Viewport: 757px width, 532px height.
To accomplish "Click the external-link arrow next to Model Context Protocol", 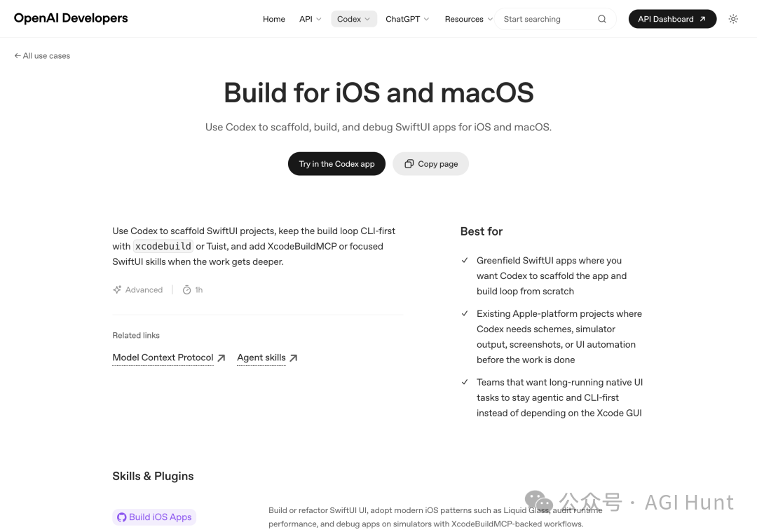I will click(221, 357).
